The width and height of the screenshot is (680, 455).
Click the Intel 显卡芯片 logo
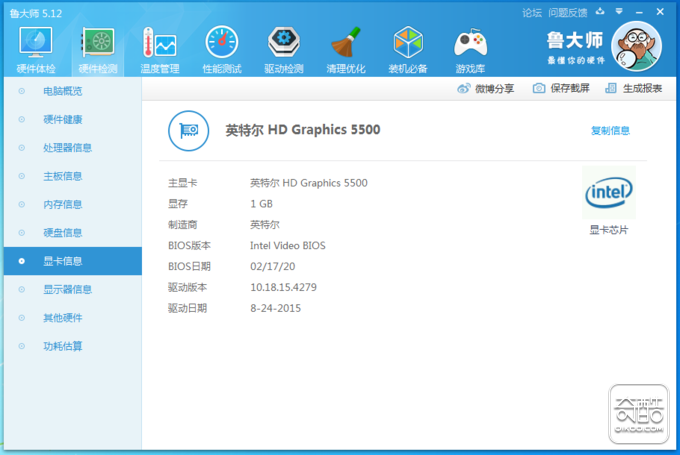pyautogui.click(x=609, y=193)
